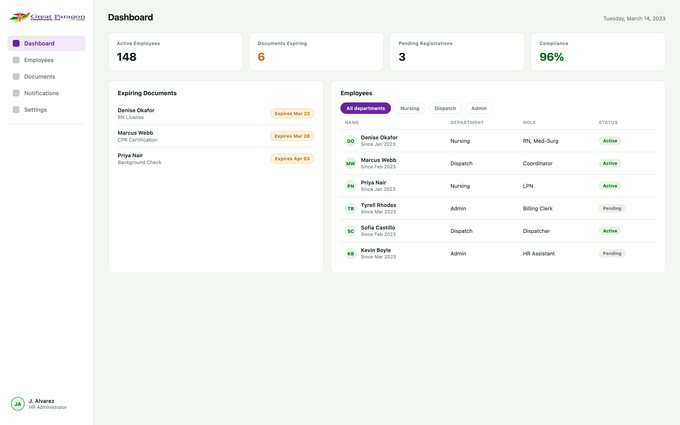Image resolution: width=680 pixels, height=425 pixels.
Task: Click Denise Okafor's Active status badge
Action: coord(610,141)
